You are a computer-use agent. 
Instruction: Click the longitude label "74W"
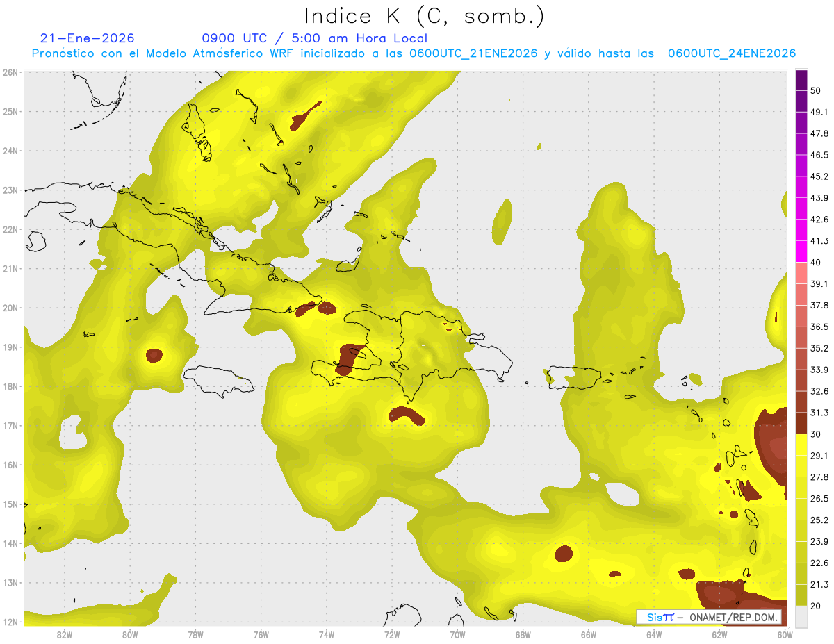coord(327,635)
